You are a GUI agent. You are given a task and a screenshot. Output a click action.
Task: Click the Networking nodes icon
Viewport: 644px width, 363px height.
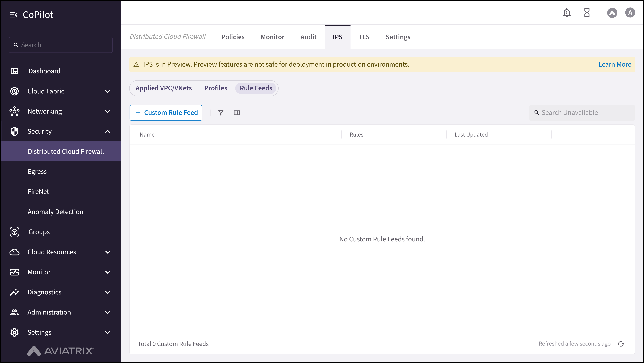[15, 111]
